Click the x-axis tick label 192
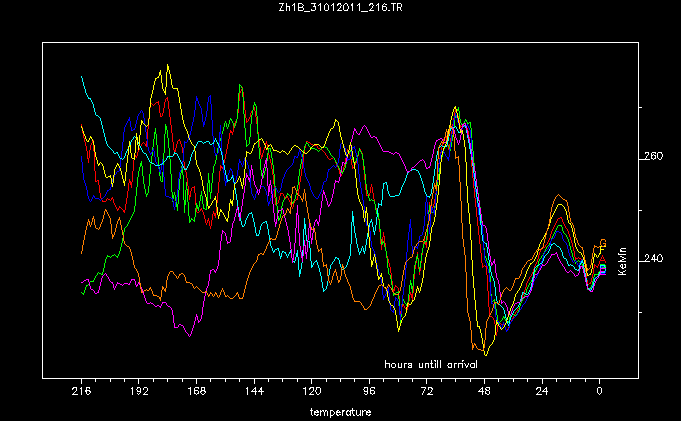This screenshot has width=681, height=421. click(139, 393)
